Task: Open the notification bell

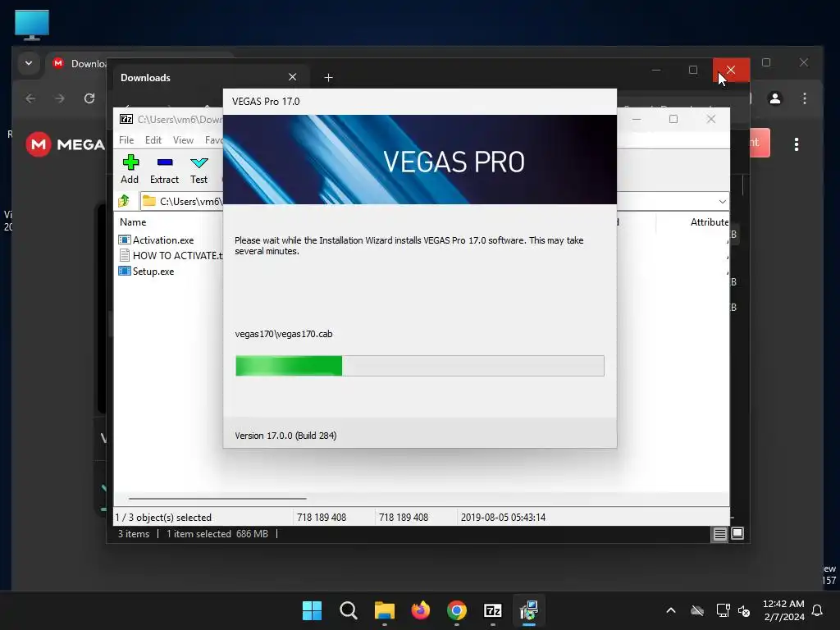Action: point(818,610)
